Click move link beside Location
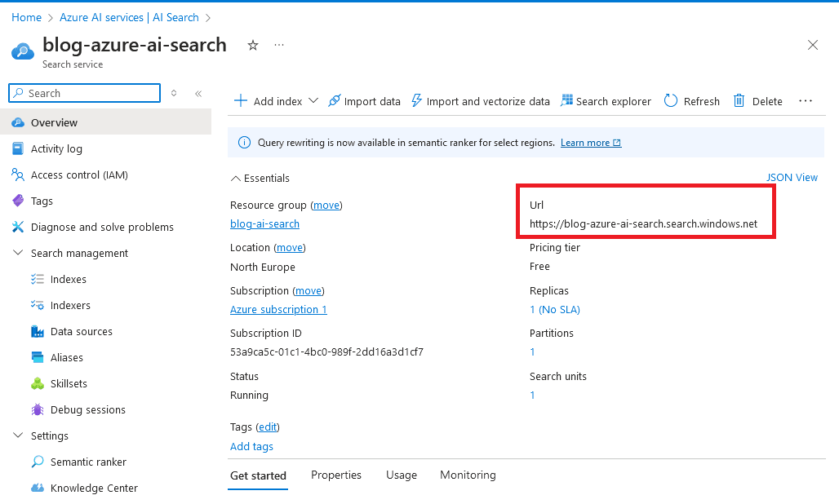The height and width of the screenshot is (504, 839). coord(290,248)
